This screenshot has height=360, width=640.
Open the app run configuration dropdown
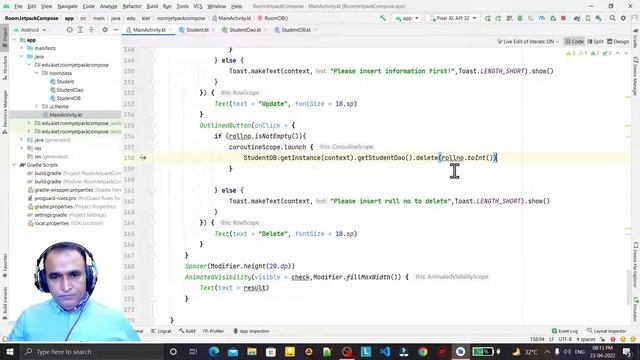[x=407, y=18]
